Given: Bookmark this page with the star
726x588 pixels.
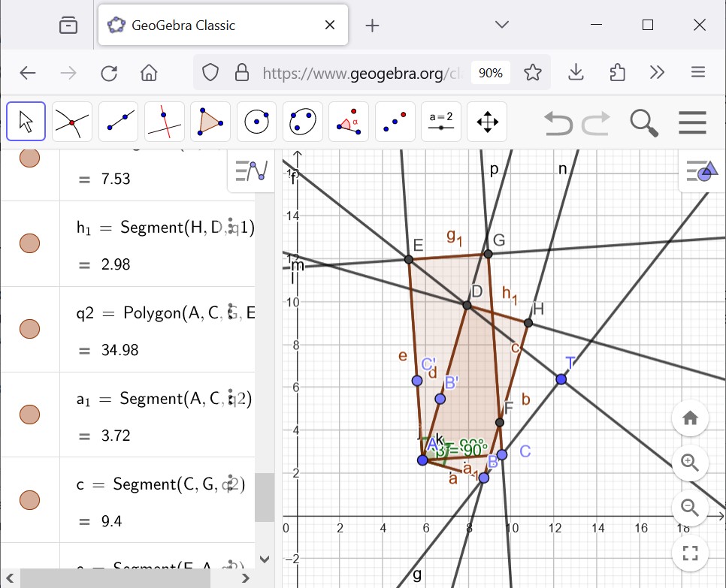Looking at the screenshot, I should pyautogui.click(x=532, y=73).
